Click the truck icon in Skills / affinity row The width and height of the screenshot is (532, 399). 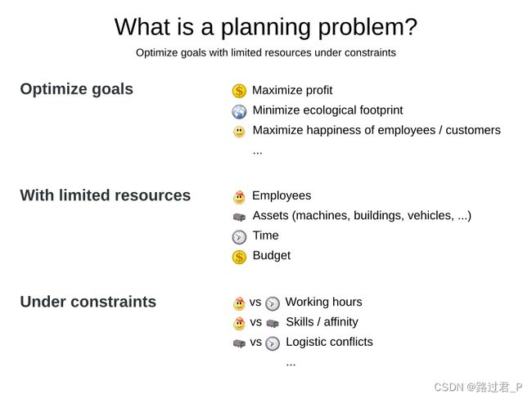pos(273,324)
